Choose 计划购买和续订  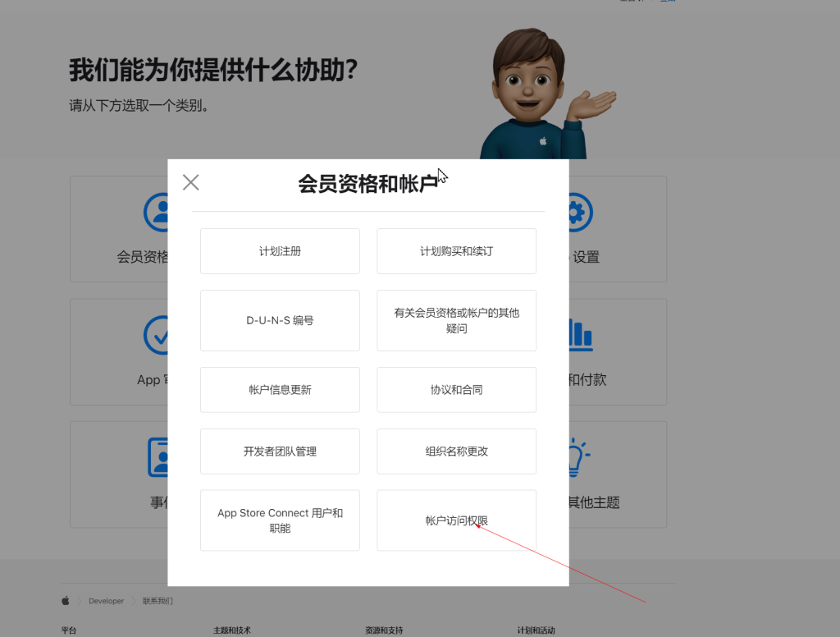click(456, 251)
